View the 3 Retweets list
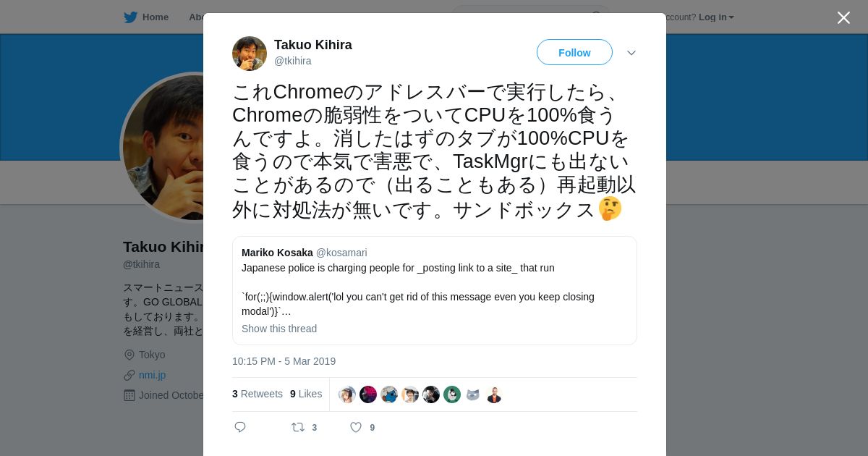This screenshot has height=456, width=868. (x=258, y=394)
